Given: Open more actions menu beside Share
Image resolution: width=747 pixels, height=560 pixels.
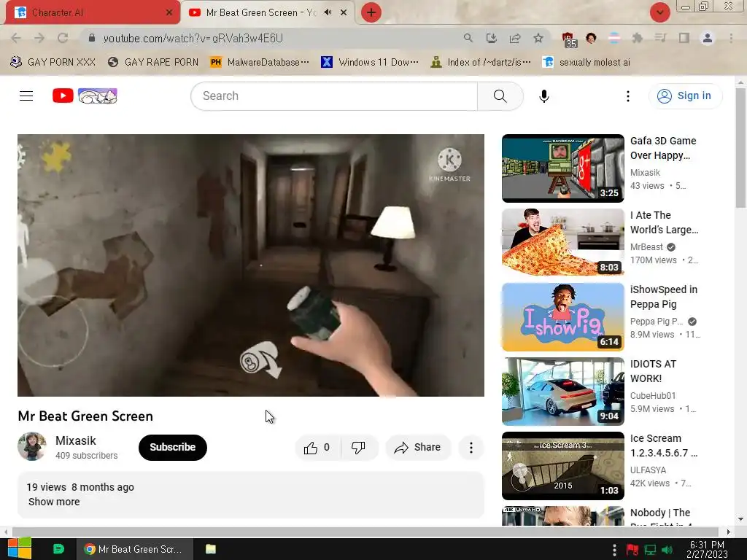Looking at the screenshot, I should coord(471,447).
